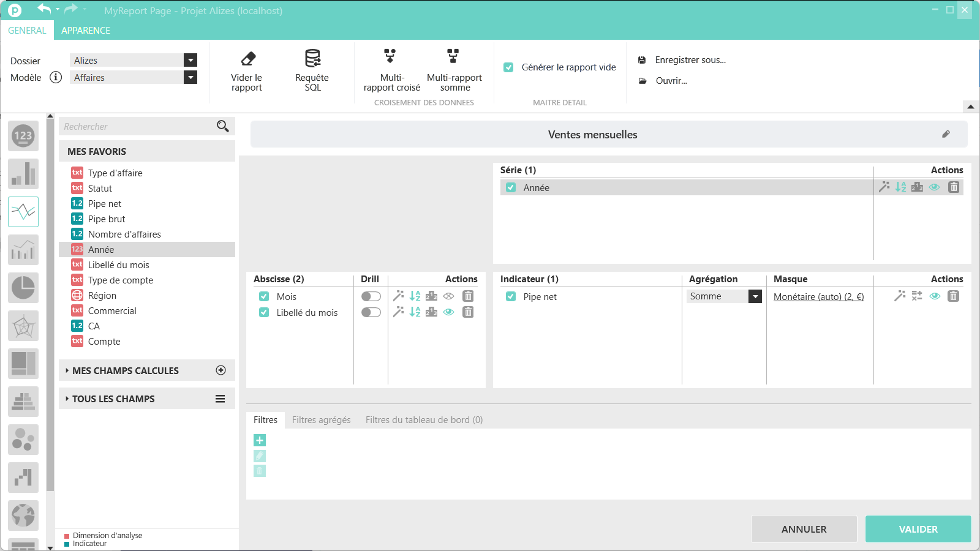Viewport: 980px width, 551px height.
Task: Click the sort icon for Mois row
Action: point(415,296)
